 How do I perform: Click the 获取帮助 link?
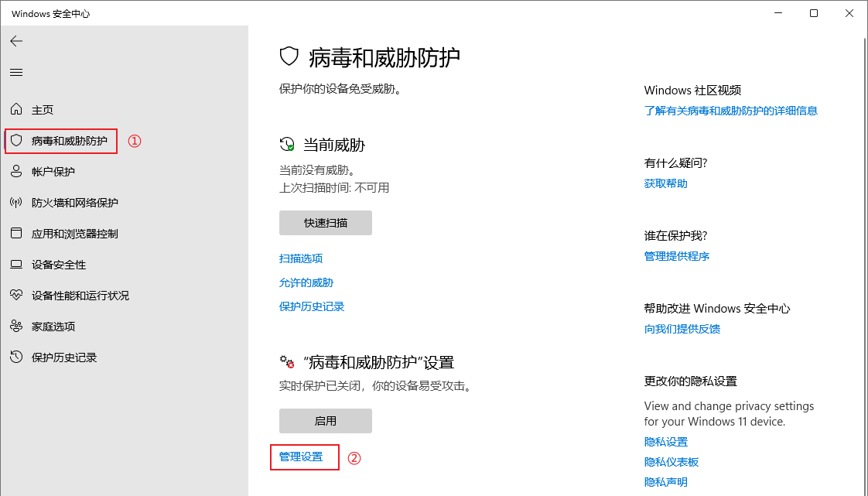point(665,183)
